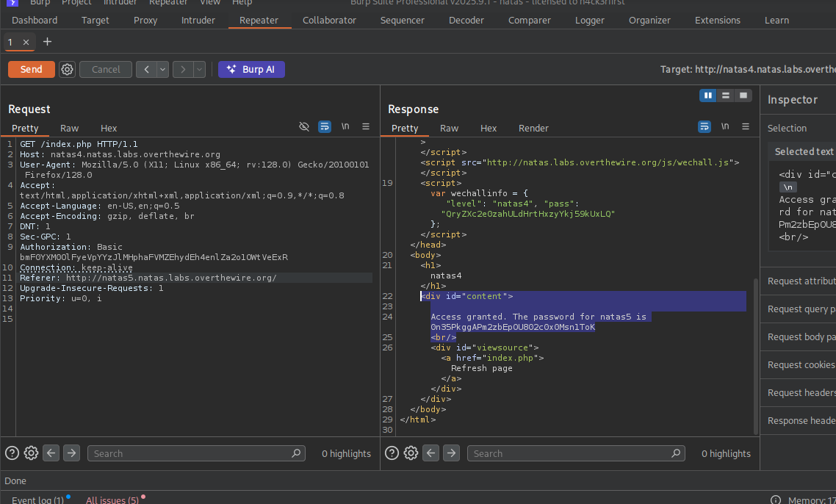Toggle line wrap icon in Response panel
The height and width of the screenshot is (504, 836).
click(x=705, y=126)
